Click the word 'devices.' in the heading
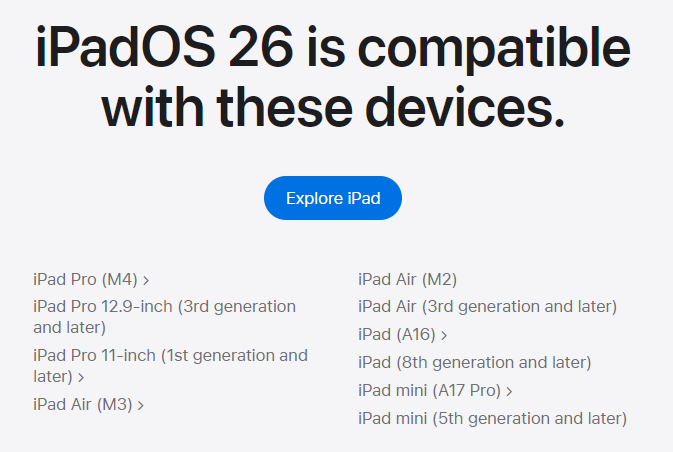This screenshot has width=673, height=452. coord(465,106)
